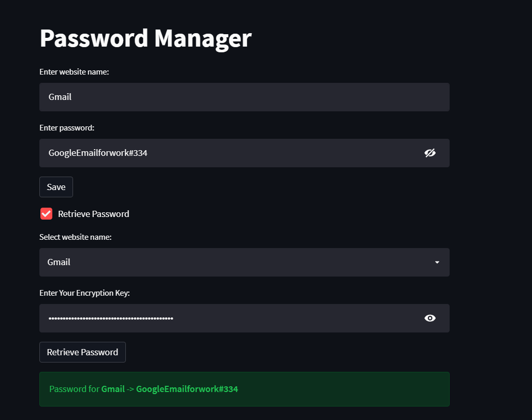Focus the Enter website name field
This screenshot has height=420, width=532.
click(233, 97)
